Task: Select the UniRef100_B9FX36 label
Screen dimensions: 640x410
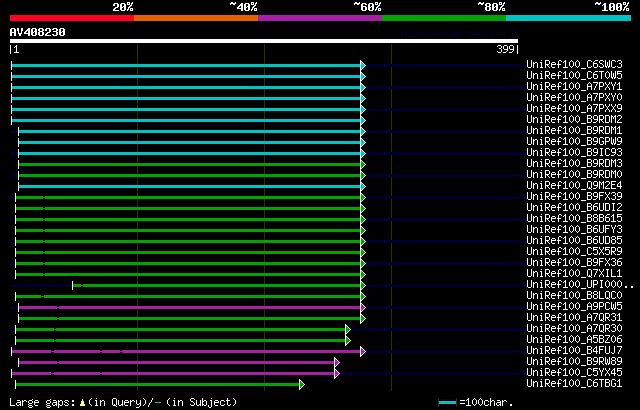Action: pos(574,263)
